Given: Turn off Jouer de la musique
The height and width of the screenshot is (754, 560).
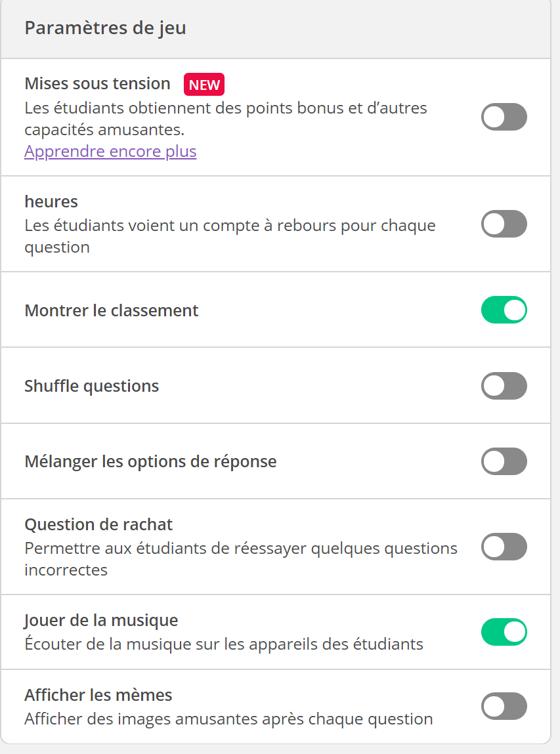Looking at the screenshot, I should [504, 632].
